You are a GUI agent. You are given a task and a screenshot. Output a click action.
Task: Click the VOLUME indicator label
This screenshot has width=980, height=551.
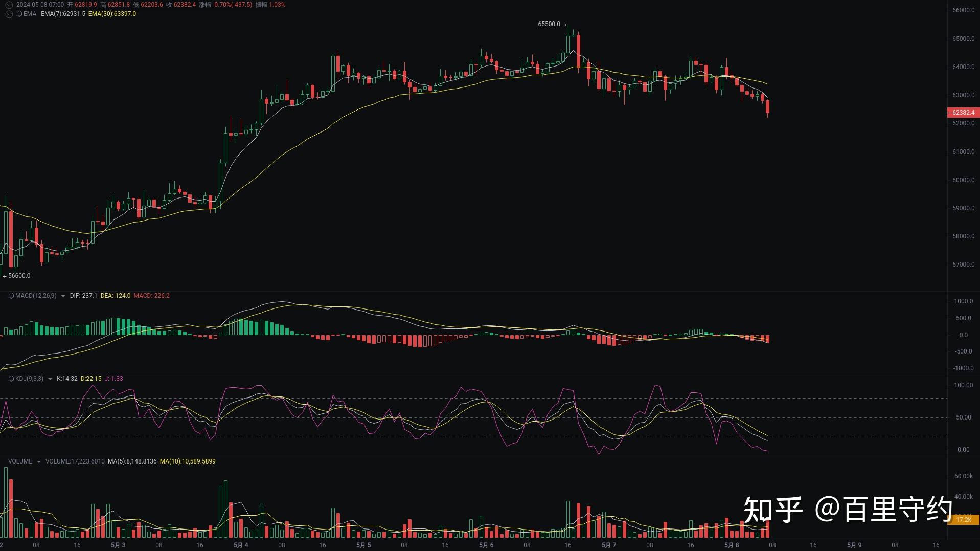pyautogui.click(x=20, y=461)
